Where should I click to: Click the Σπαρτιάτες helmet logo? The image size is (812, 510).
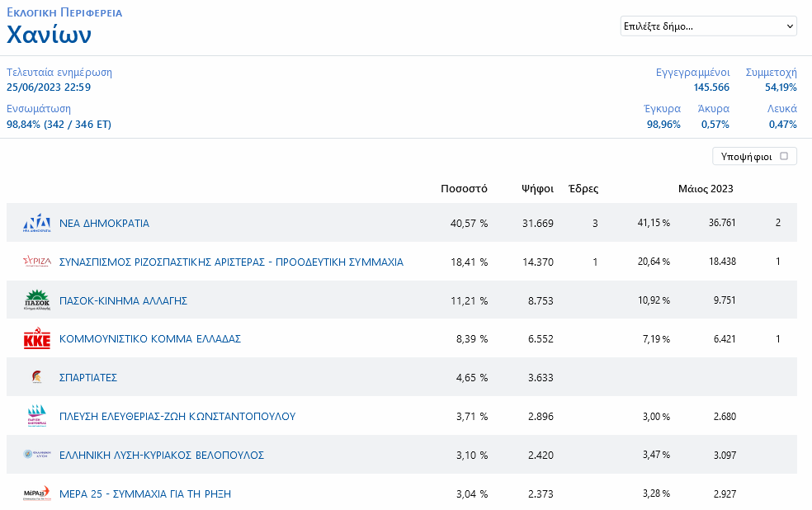click(x=37, y=377)
